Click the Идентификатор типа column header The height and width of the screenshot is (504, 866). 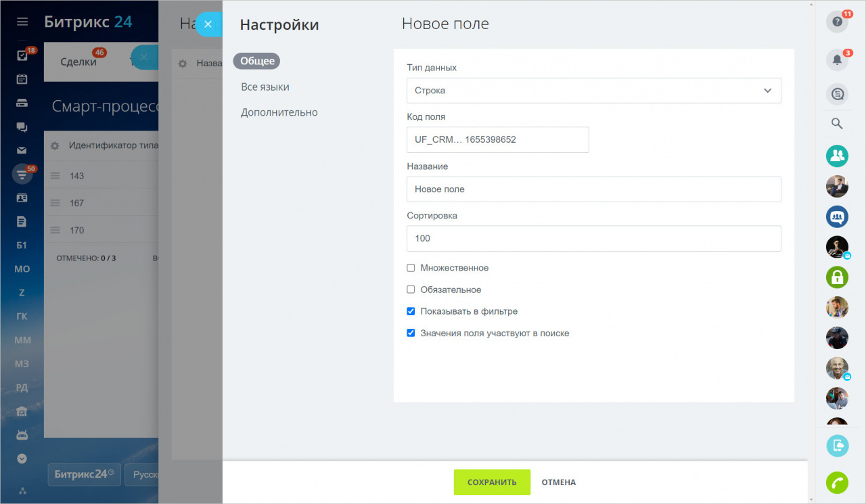tap(113, 145)
